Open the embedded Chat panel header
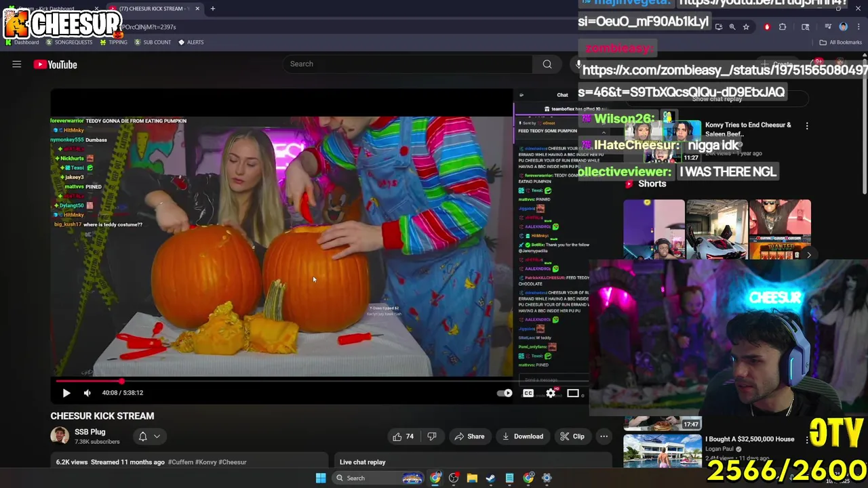This screenshot has width=868, height=488. pos(562,95)
